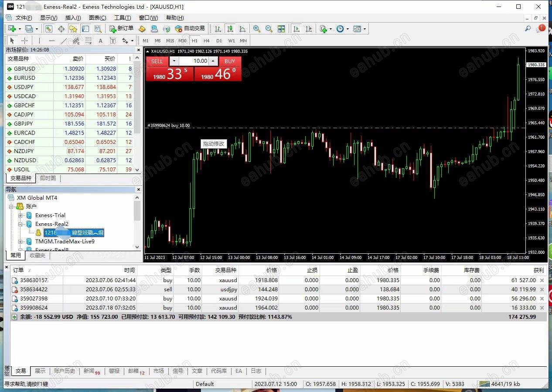Expand the TMGM.TradeMax-Live9 node
Screen dimensions: 552x392
[20, 242]
